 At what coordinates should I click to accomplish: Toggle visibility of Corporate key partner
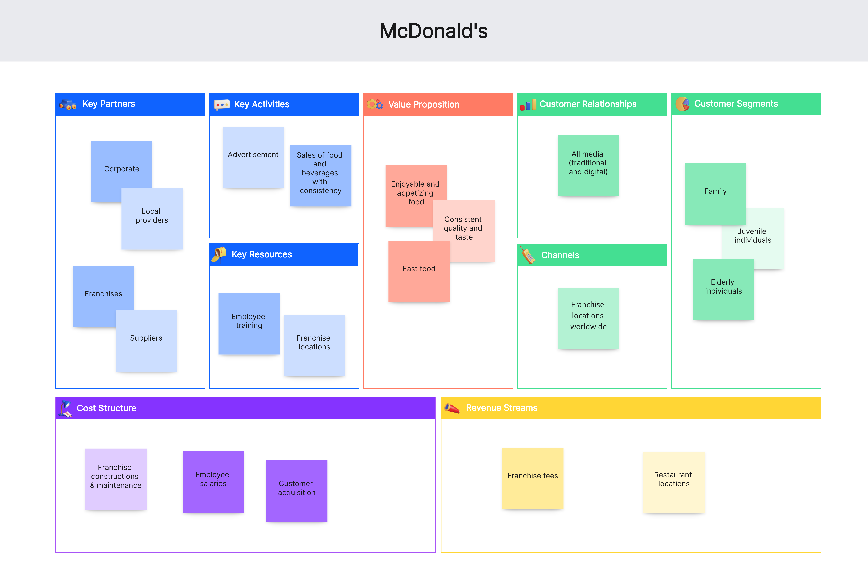[121, 169]
